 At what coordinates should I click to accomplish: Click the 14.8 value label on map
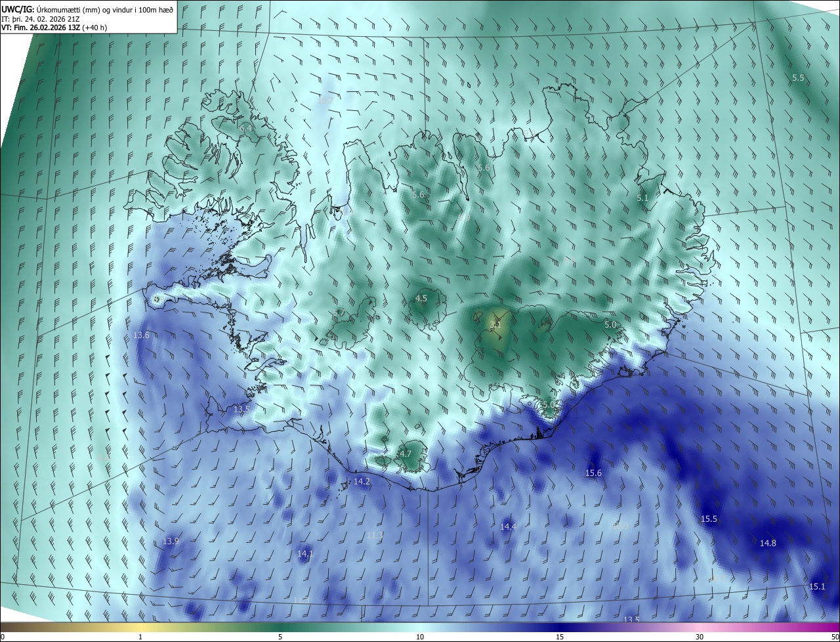(x=768, y=543)
